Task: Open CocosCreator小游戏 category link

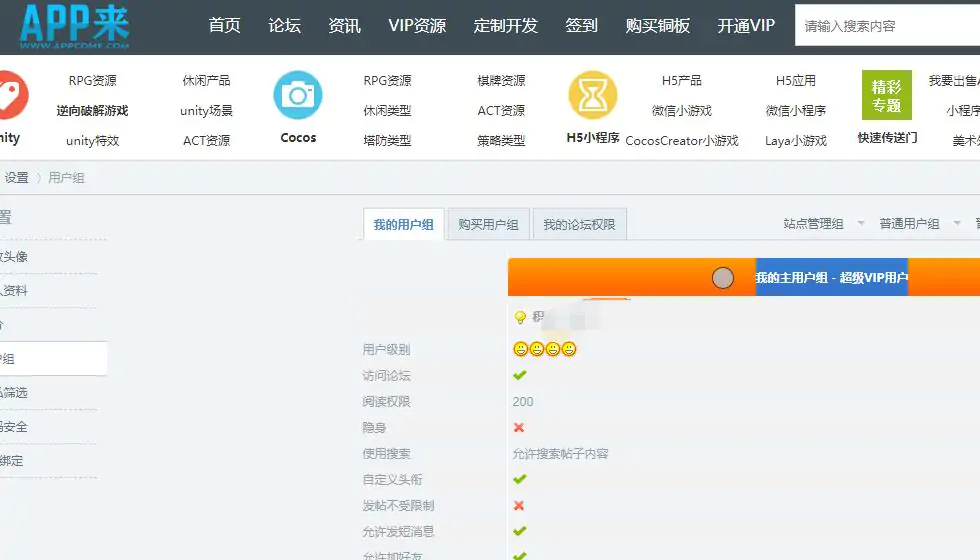Action: pyautogui.click(x=682, y=141)
